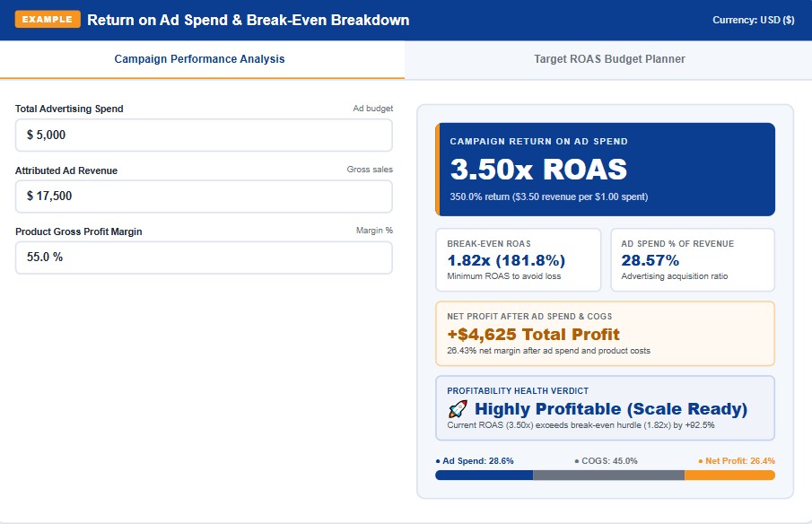
Task: Click the orange EXAMPLE badge
Action: pos(48,19)
